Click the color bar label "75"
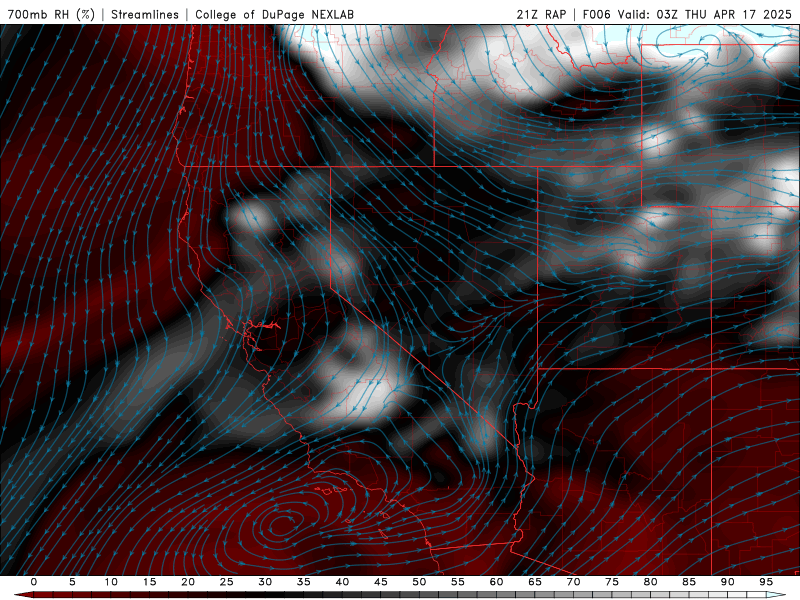The width and height of the screenshot is (800, 600). (611, 582)
